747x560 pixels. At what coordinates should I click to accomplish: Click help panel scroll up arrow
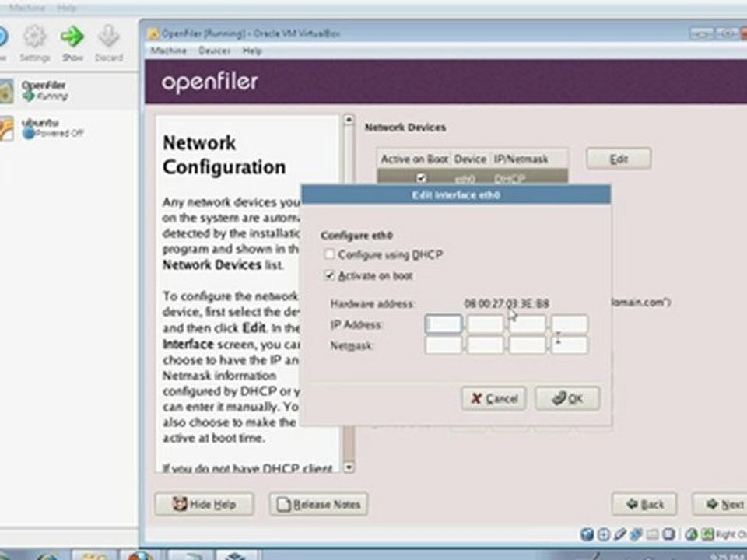pos(349,119)
